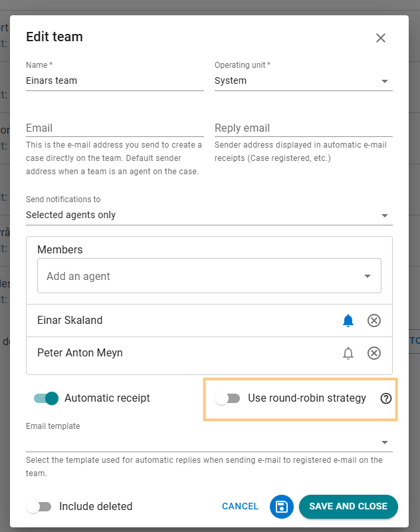Screen dimensions: 420x532
Task: Click the Edit team title
Action: pos(54,37)
